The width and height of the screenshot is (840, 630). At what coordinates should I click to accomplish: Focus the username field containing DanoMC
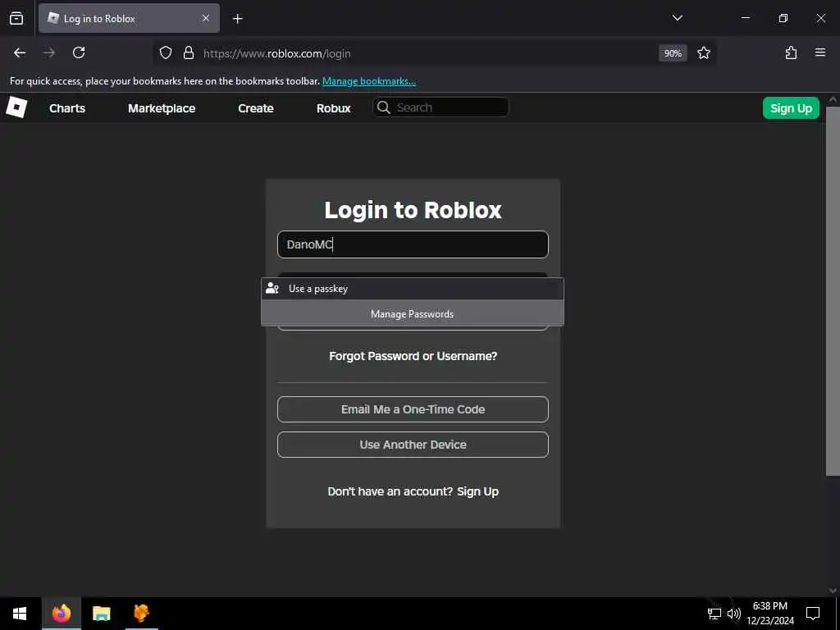pyautogui.click(x=413, y=244)
